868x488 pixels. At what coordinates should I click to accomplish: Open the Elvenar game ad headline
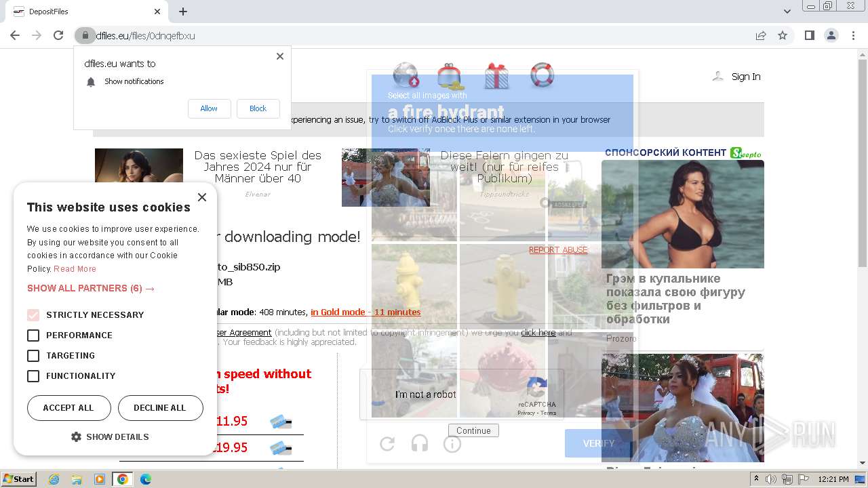point(258,167)
